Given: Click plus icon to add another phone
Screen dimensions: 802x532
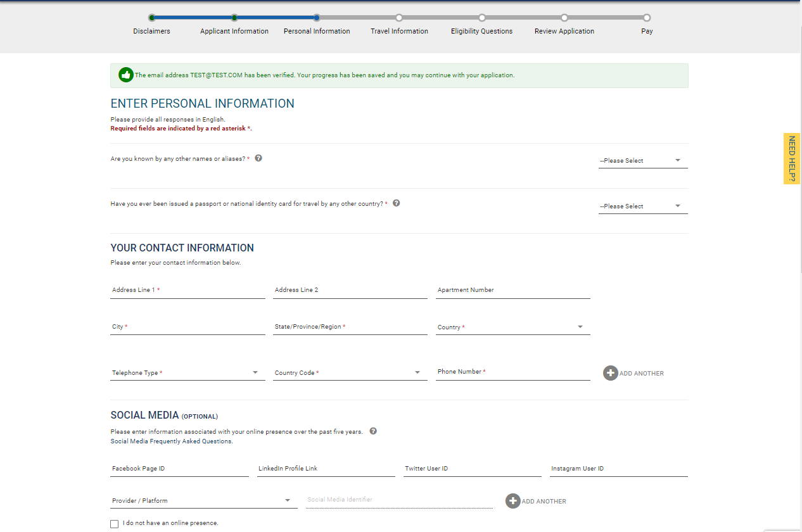Looking at the screenshot, I should point(611,373).
